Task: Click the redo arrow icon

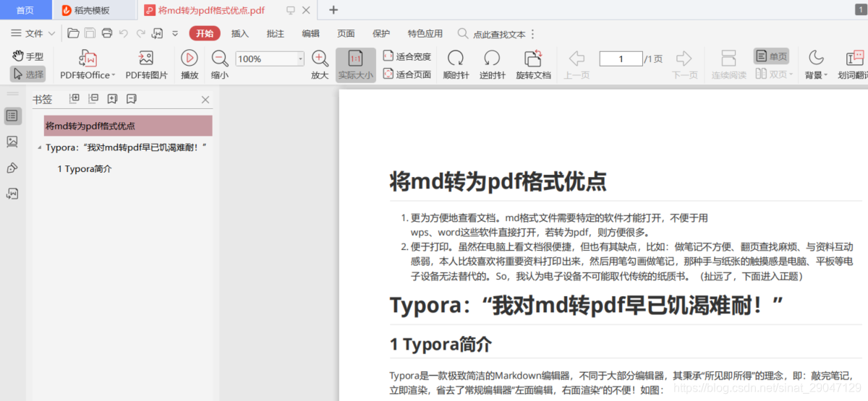Action: [140, 33]
